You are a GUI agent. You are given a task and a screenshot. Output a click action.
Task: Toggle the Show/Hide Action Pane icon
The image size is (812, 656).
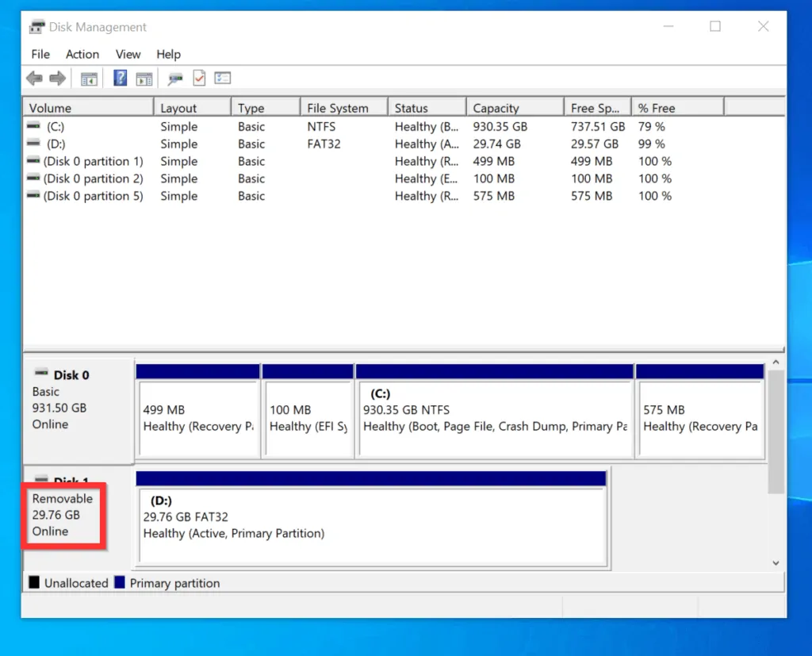pos(144,78)
